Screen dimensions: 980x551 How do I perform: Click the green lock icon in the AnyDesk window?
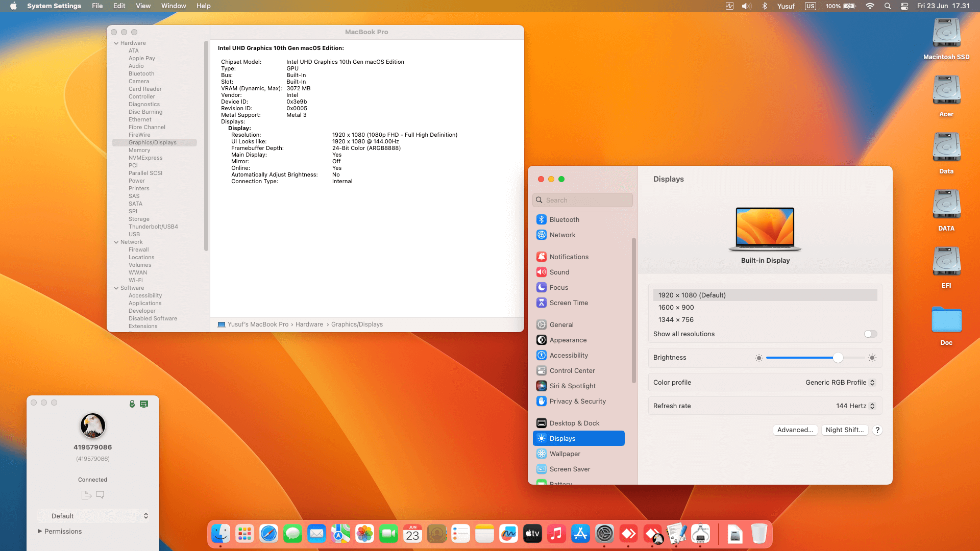(x=132, y=404)
